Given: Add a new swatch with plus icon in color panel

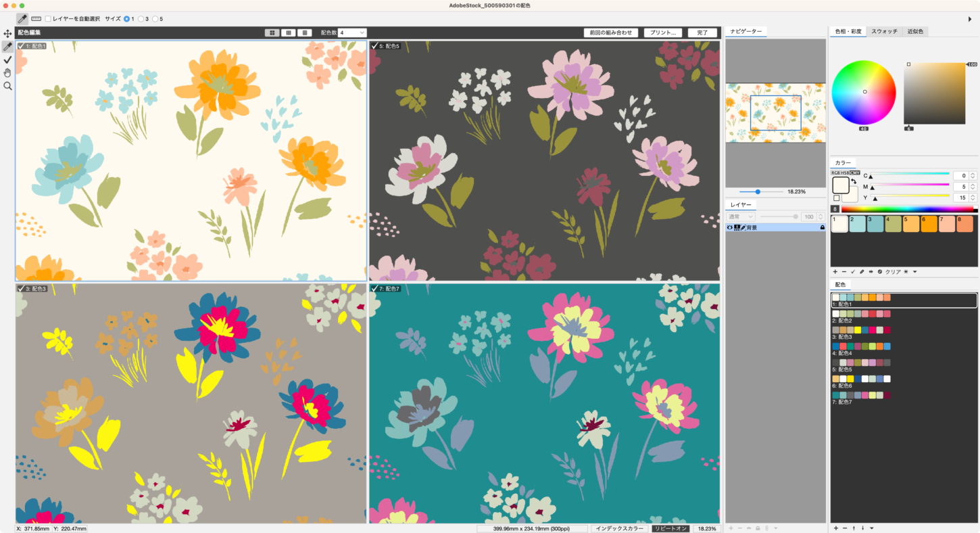Looking at the screenshot, I should click(x=835, y=271).
